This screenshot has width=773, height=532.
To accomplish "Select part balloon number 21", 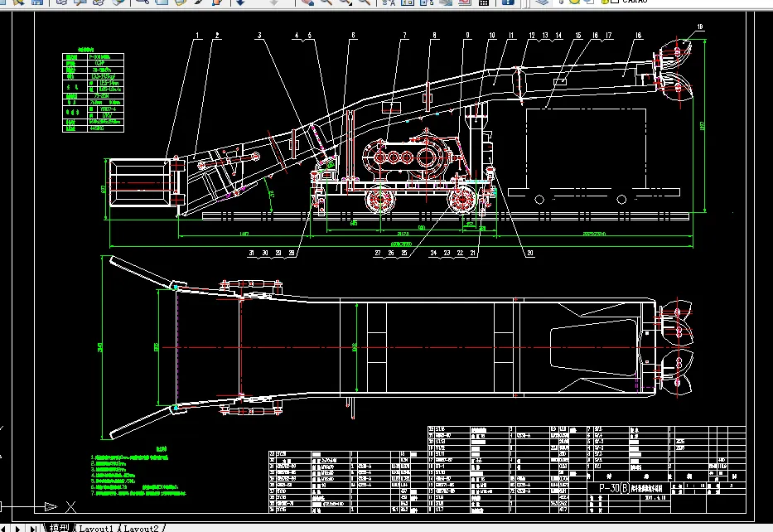I will [x=473, y=253].
